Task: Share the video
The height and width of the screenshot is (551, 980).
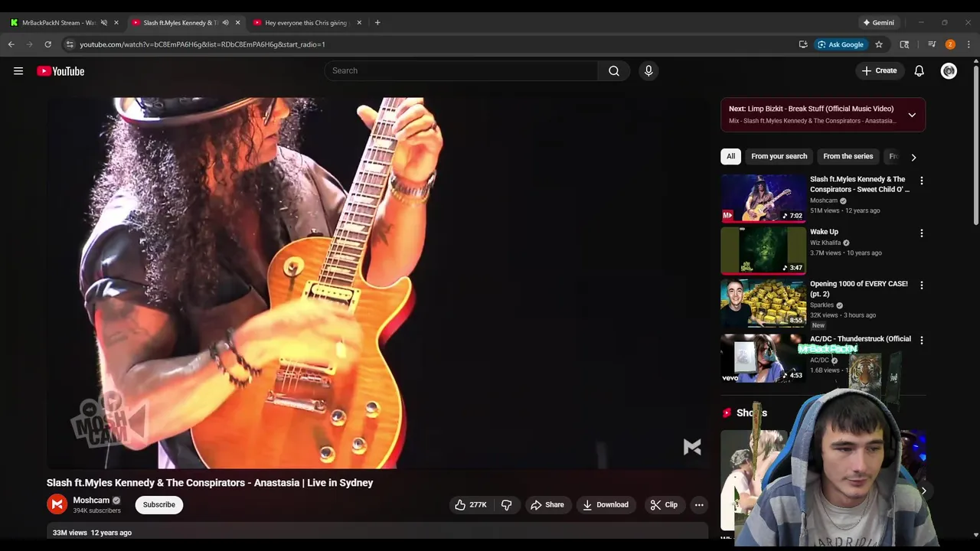Action: [547, 505]
